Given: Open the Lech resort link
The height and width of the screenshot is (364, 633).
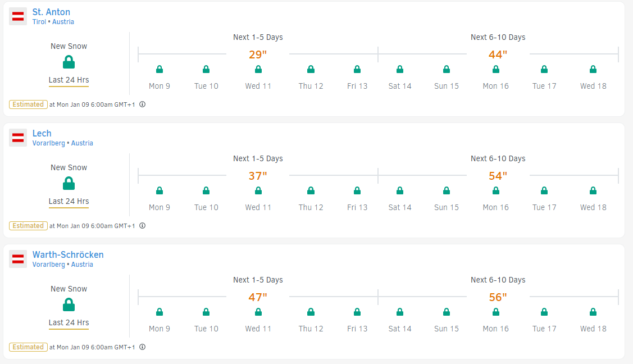Looking at the screenshot, I should coord(42,133).
